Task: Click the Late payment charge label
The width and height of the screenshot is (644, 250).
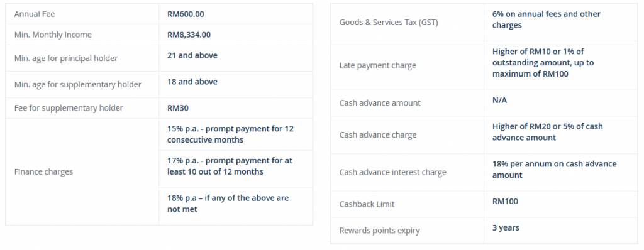Action: tap(377, 66)
